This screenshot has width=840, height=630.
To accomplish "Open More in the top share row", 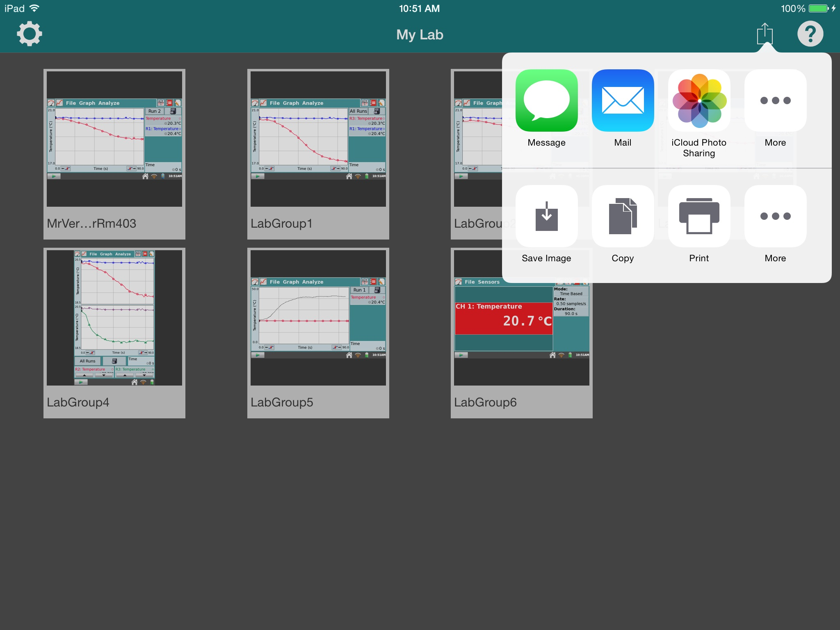I will [x=775, y=100].
